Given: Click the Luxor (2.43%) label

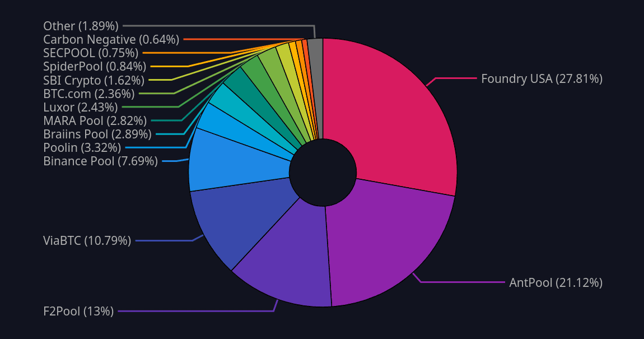Looking at the screenshot, I should click(x=81, y=107).
